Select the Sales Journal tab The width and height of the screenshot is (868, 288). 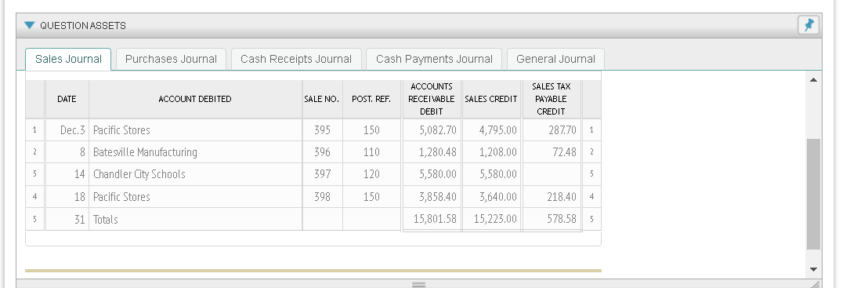click(x=68, y=59)
